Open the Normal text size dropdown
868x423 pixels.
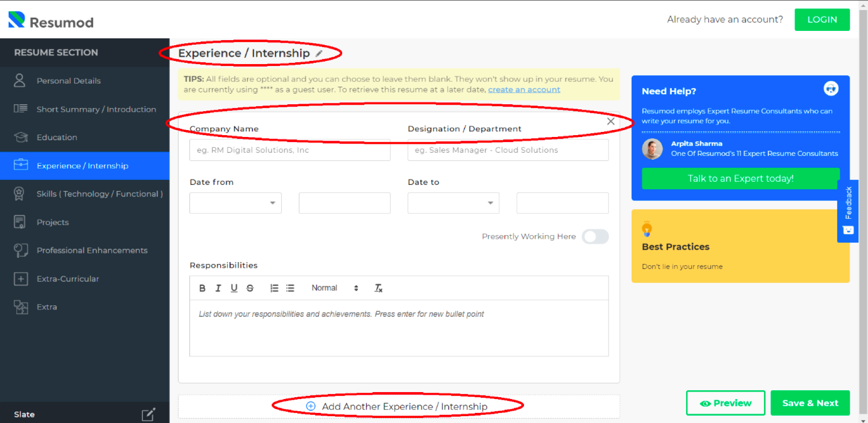(335, 288)
